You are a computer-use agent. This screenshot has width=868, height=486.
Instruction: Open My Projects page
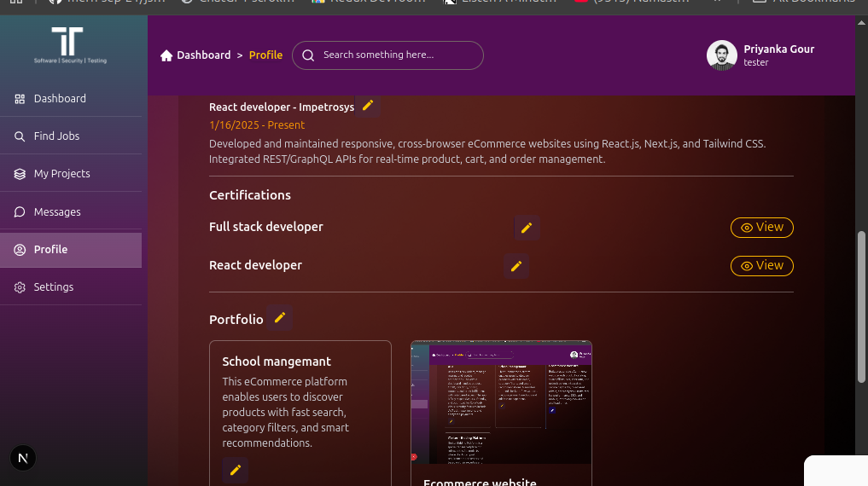tap(61, 174)
